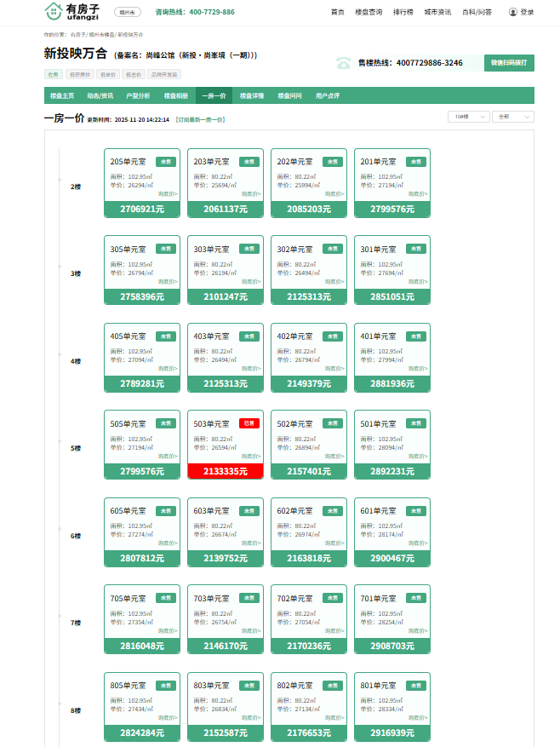Open the 福州市 city selector
Image resolution: width=560 pixels, height=747 pixels.
tap(127, 12)
